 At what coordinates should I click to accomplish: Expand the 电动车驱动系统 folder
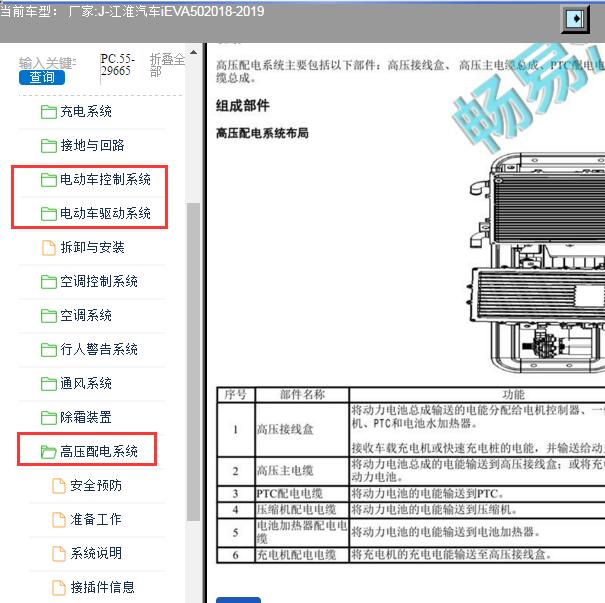[105, 214]
